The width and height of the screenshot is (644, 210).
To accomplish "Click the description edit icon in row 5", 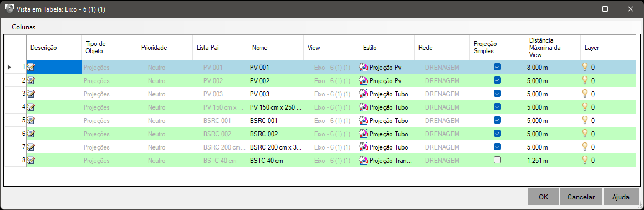I will pyautogui.click(x=31, y=120).
